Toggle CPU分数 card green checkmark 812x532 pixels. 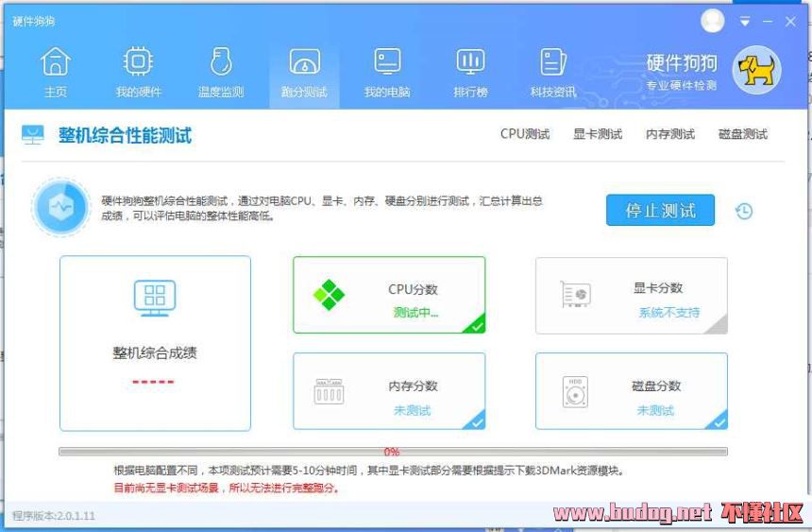click(x=476, y=325)
